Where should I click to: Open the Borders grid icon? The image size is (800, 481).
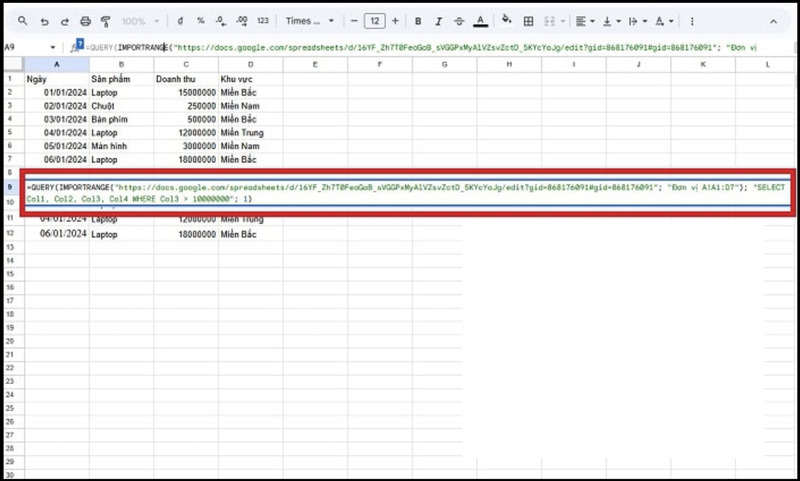click(529, 21)
